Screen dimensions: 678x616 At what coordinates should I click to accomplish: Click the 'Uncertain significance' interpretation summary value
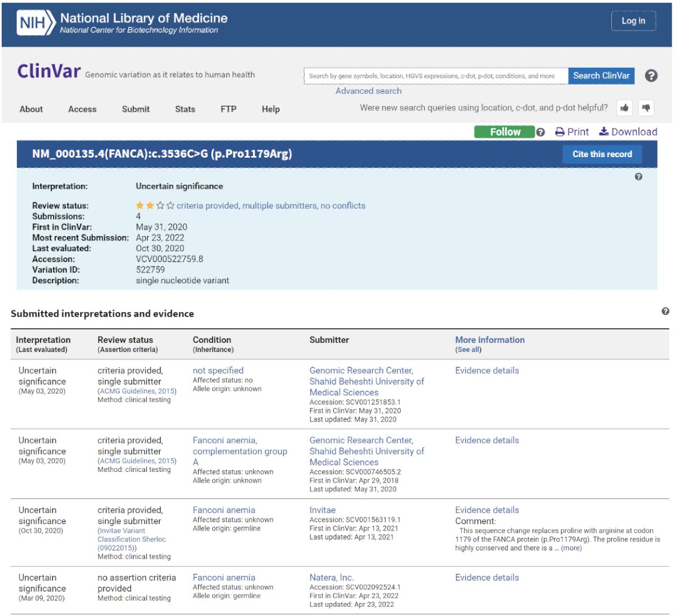[179, 186]
